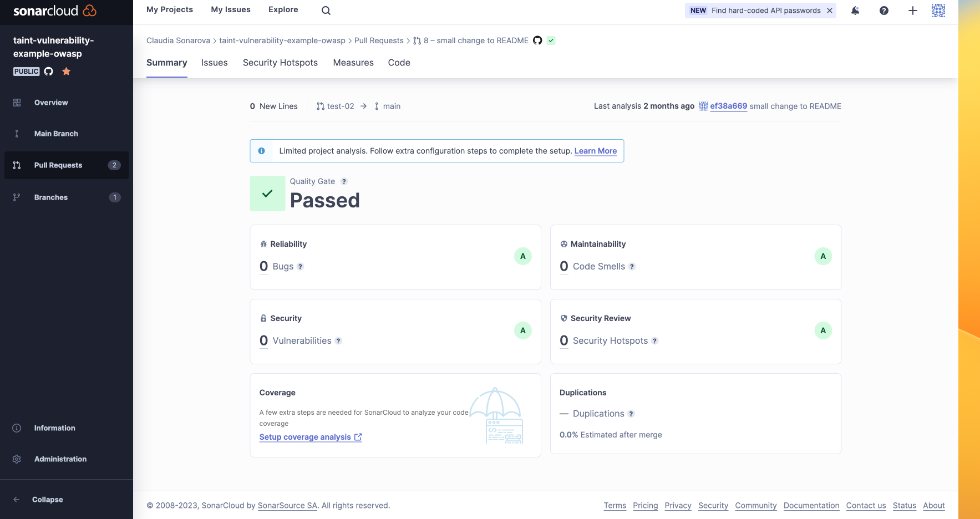Click the green check status badge in breadcrumb
Image resolution: width=980 pixels, height=519 pixels.
[551, 40]
